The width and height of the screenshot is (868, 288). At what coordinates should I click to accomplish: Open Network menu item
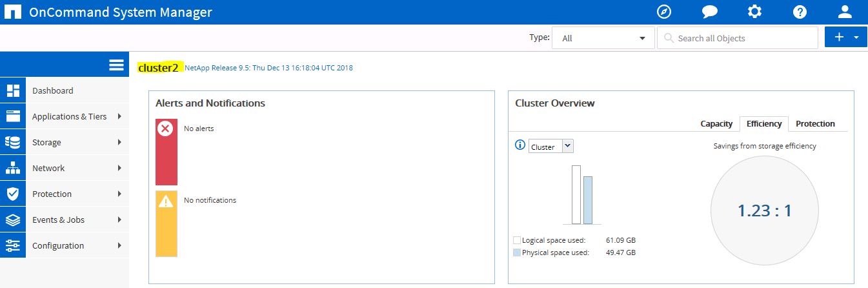tap(65, 168)
